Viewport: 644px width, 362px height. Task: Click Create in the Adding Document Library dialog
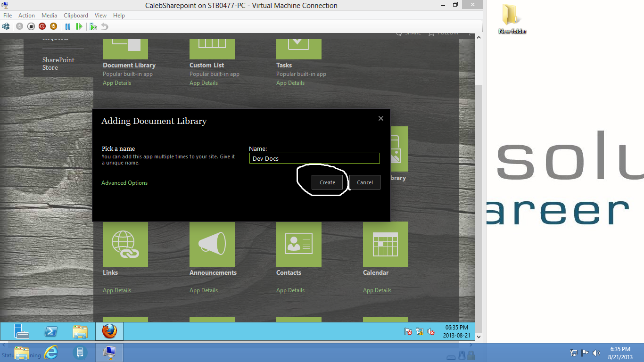coord(327,182)
